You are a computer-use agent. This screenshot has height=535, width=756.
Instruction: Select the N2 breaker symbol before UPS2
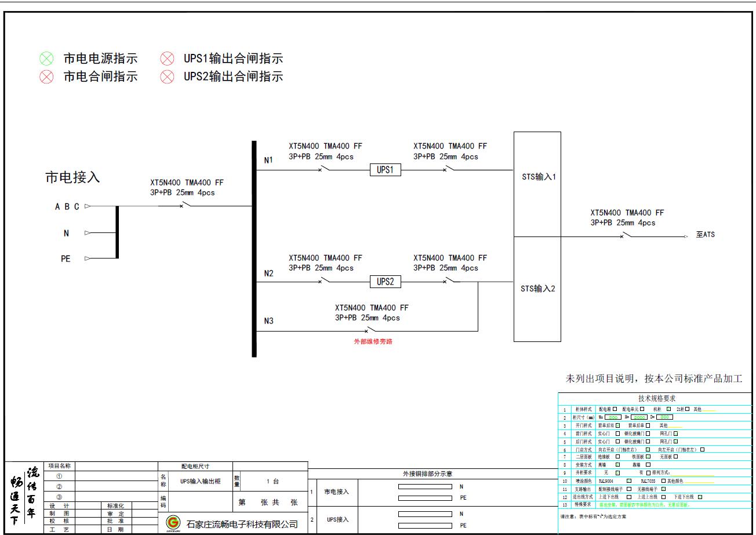(325, 281)
